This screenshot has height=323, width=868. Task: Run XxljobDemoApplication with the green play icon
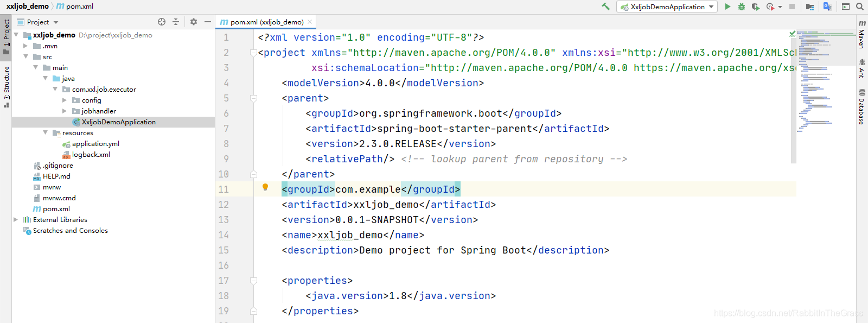727,7
